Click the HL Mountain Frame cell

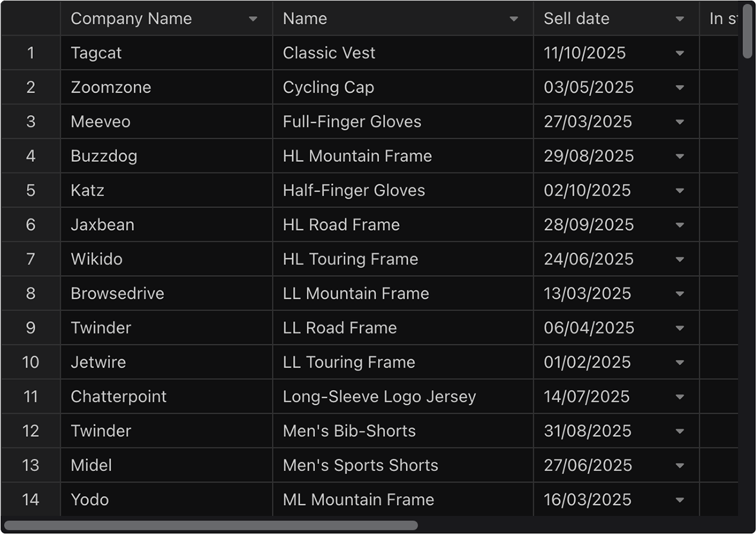403,156
